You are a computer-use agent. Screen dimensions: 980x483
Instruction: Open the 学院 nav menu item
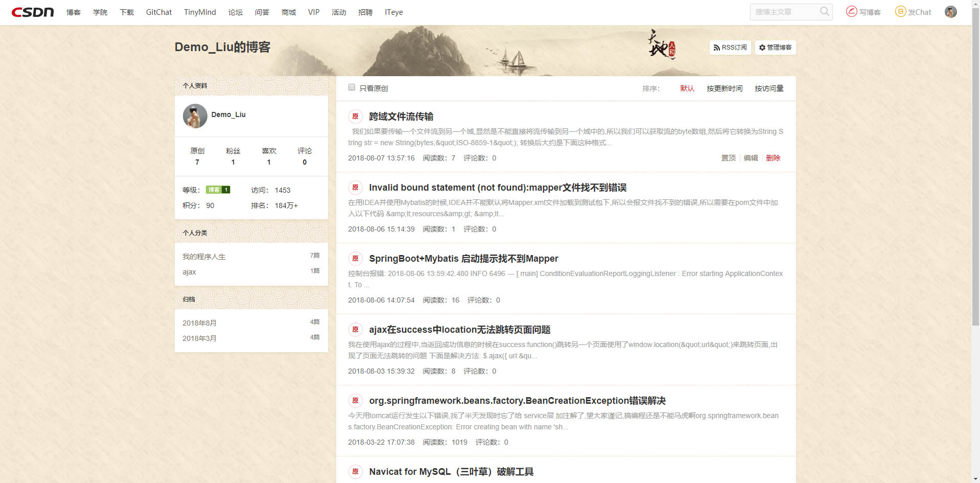pyautogui.click(x=100, y=12)
